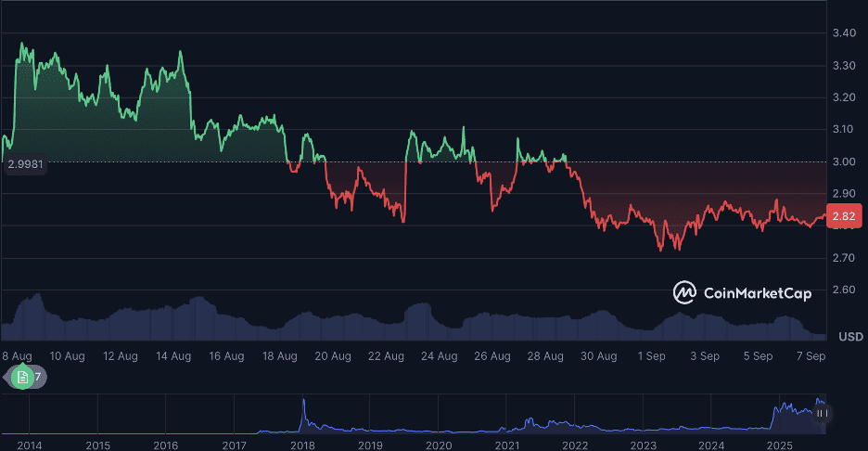Click the red 2.82 current price tag
This screenshot has width=868, height=451.
click(x=844, y=216)
